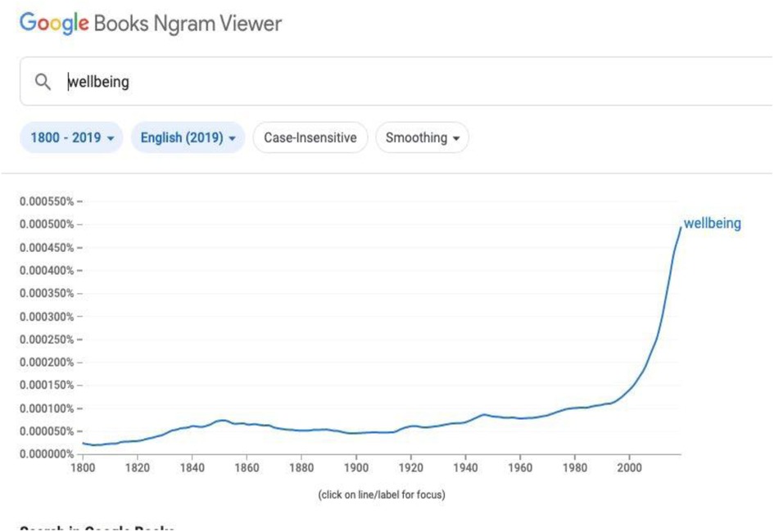
Task: Select the 1860 x-axis label
Action: tap(247, 467)
